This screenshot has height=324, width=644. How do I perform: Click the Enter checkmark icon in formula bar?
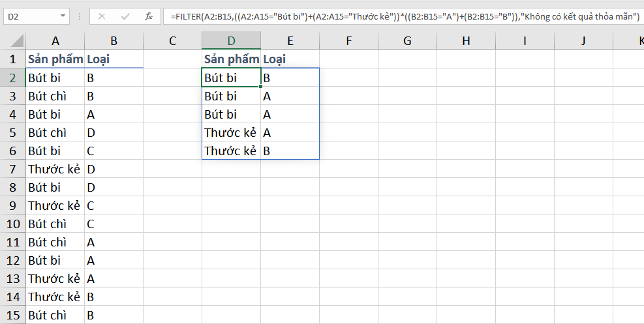(x=125, y=16)
